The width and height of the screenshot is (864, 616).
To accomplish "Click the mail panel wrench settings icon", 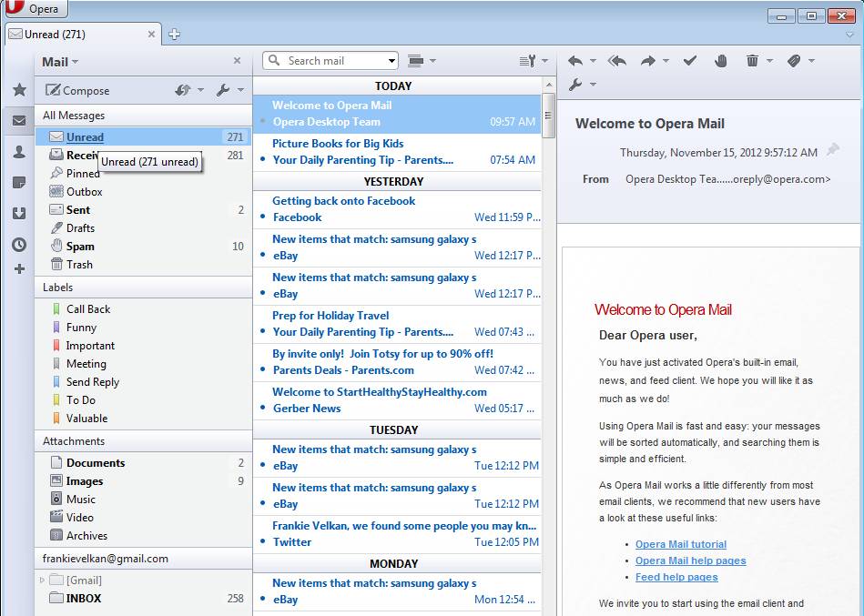I will pos(223,90).
